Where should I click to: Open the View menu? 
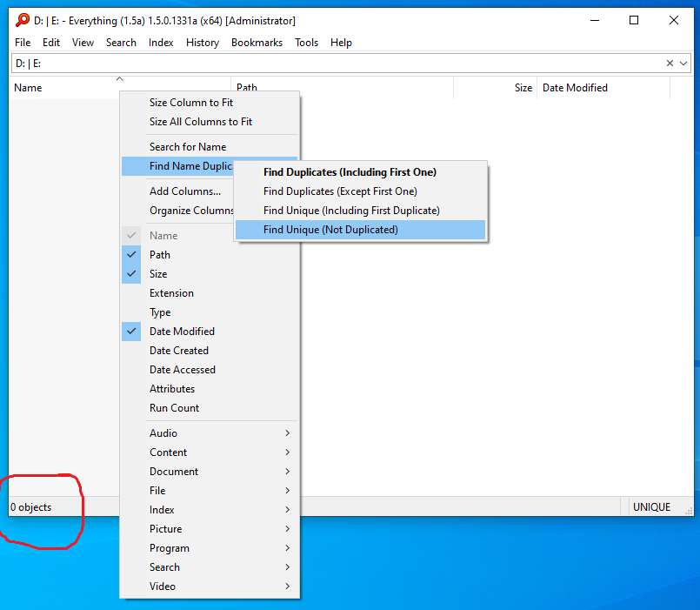coord(83,43)
